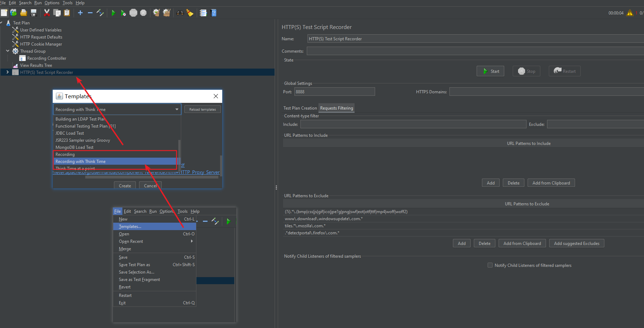The height and width of the screenshot is (328, 644).
Task: Click the Reset Search yellow broom icon
Action: pos(190,13)
